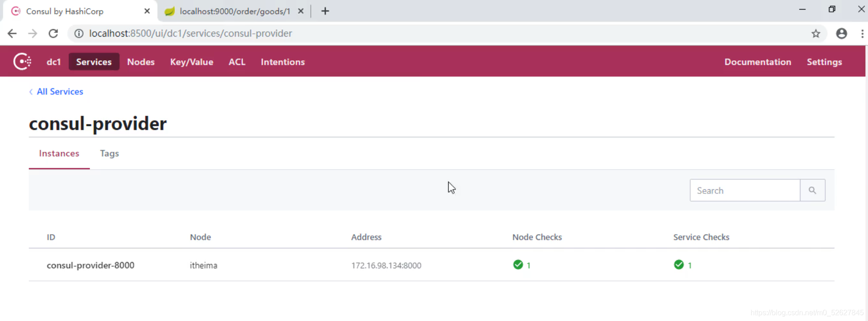The width and height of the screenshot is (868, 321).
Task: Focus the instance Search field
Action: (x=745, y=190)
